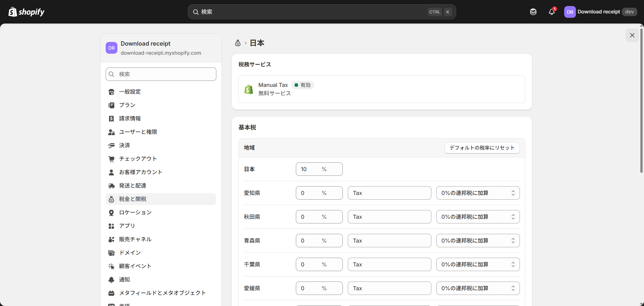Click the ロケーション pin icon
This screenshot has height=306, width=644.
111,212
